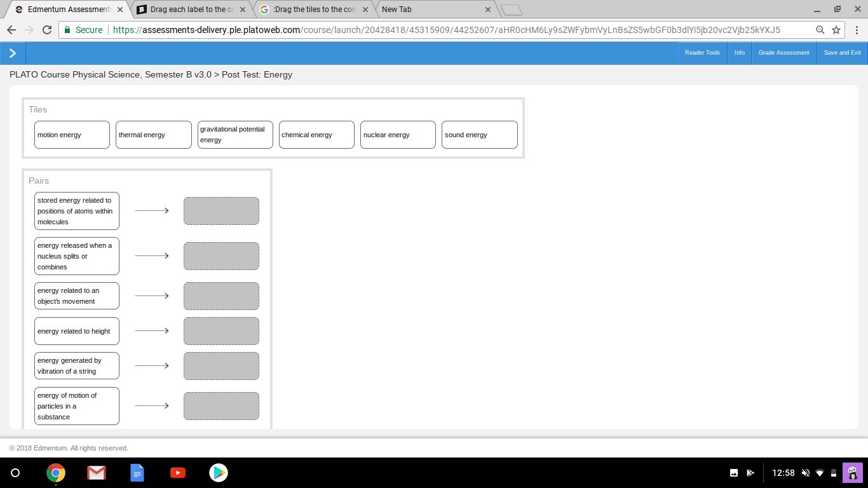Expand the blue sidebar arrow toggle
868x488 pixels.
tap(13, 53)
